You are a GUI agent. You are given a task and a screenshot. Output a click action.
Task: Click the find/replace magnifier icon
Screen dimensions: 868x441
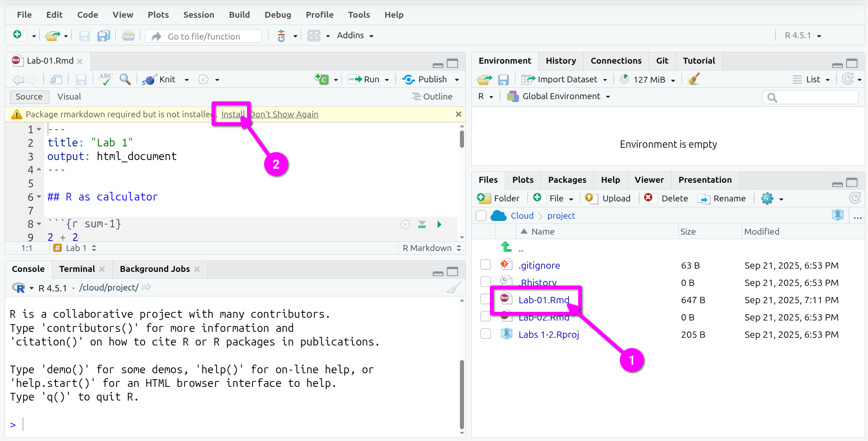(x=125, y=80)
